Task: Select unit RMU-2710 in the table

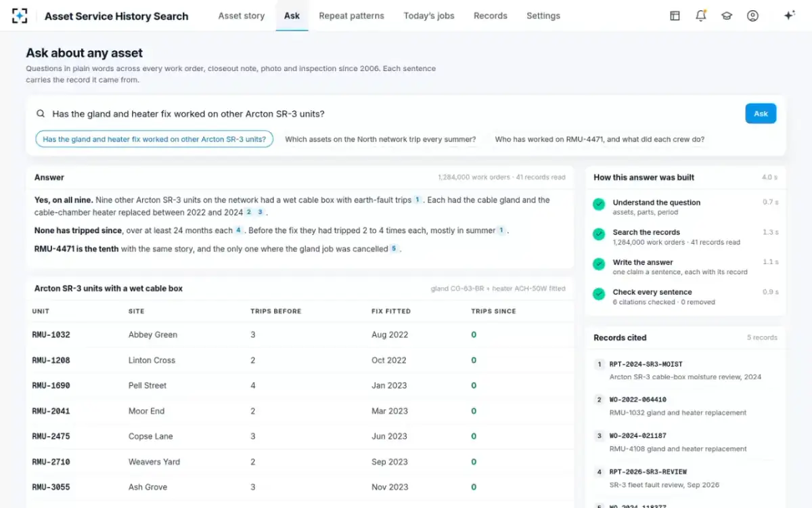Action: (x=51, y=462)
